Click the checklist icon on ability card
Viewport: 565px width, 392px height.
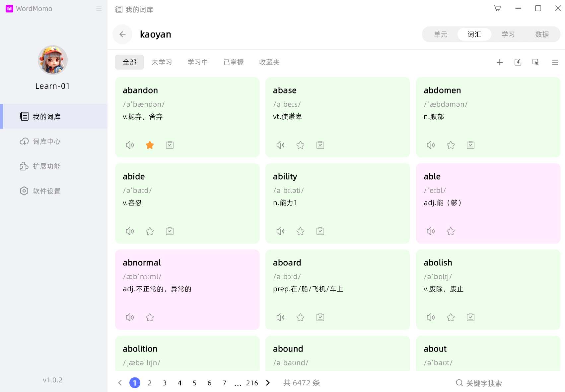(320, 231)
